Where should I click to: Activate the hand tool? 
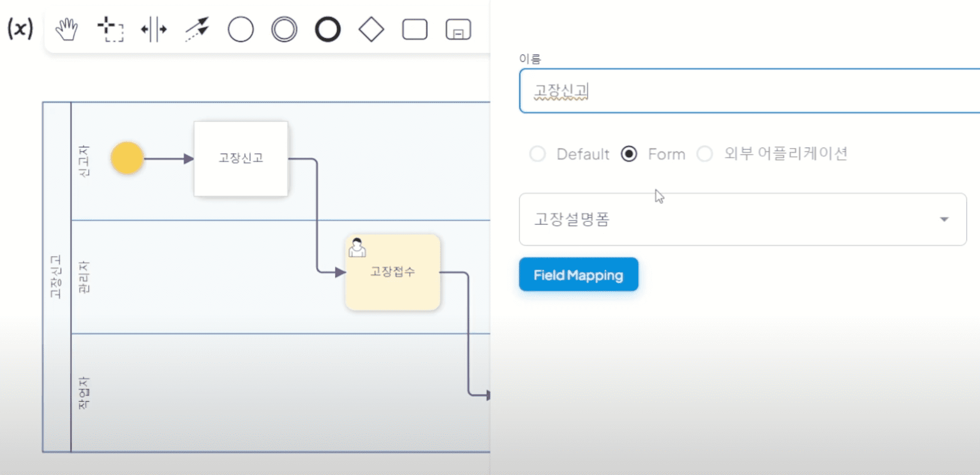pos(66,29)
